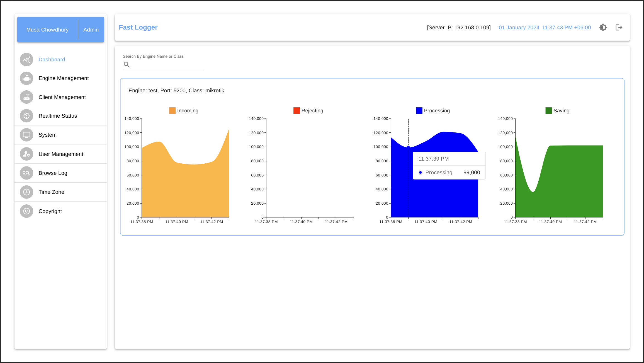The width and height of the screenshot is (644, 363).
Task: Click the Time Zone clock icon
Action: [26, 192]
